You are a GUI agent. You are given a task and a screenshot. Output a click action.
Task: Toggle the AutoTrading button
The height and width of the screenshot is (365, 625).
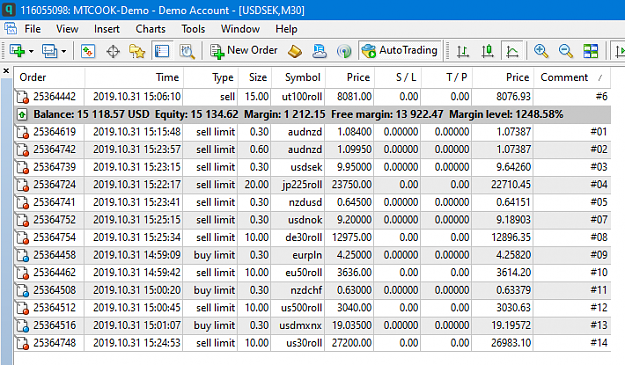[400, 51]
